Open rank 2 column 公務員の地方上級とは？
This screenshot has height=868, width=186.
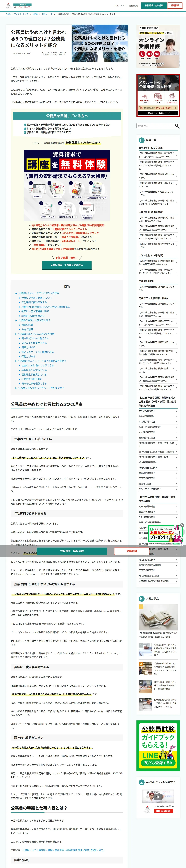[x=158, y=650]
